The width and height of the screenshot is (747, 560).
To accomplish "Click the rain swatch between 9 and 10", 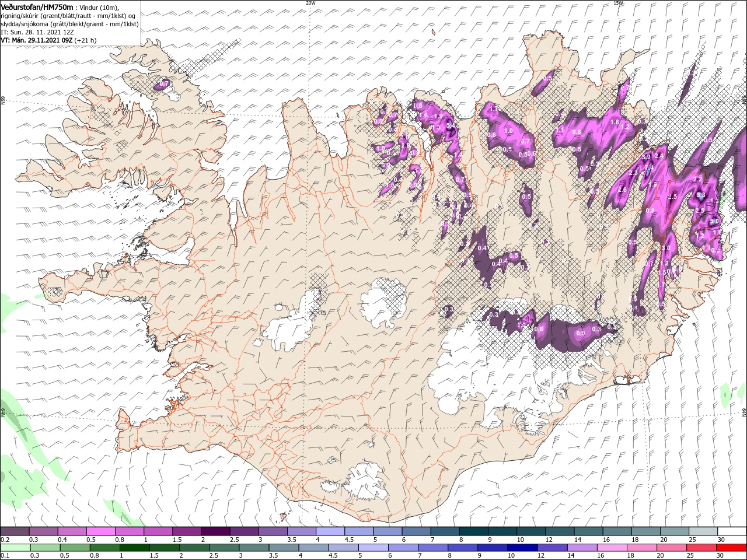I will [491, 548].
